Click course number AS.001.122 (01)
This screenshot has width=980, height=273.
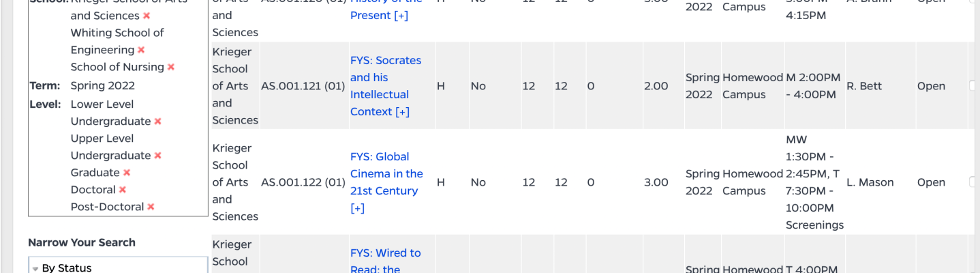click(x=303, y=182)
